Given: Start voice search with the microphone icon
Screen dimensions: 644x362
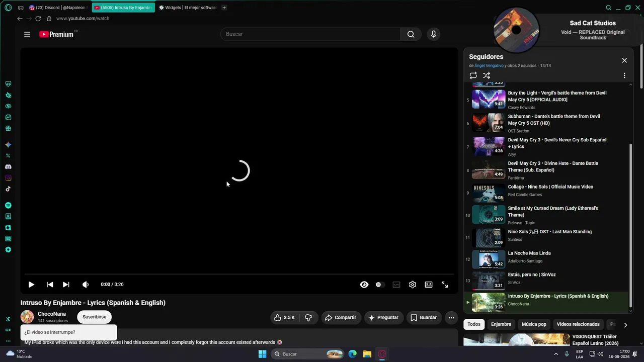Looking at the screenshot, I should 434,34.
